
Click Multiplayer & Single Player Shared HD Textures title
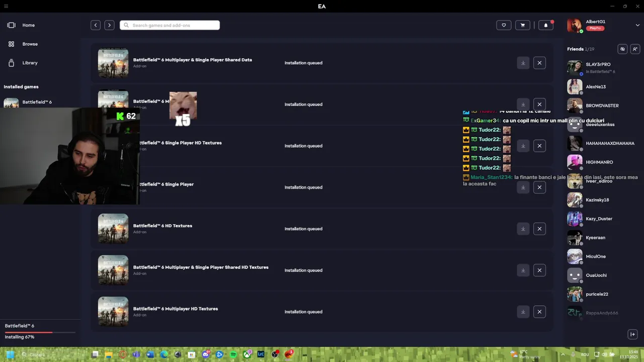tap(201, 267)
